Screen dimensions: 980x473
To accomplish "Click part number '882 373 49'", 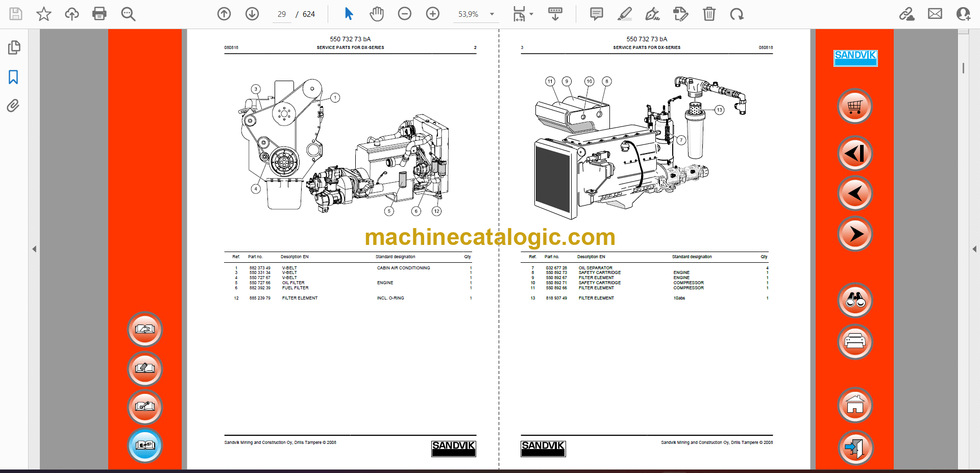I will point(260,268).
